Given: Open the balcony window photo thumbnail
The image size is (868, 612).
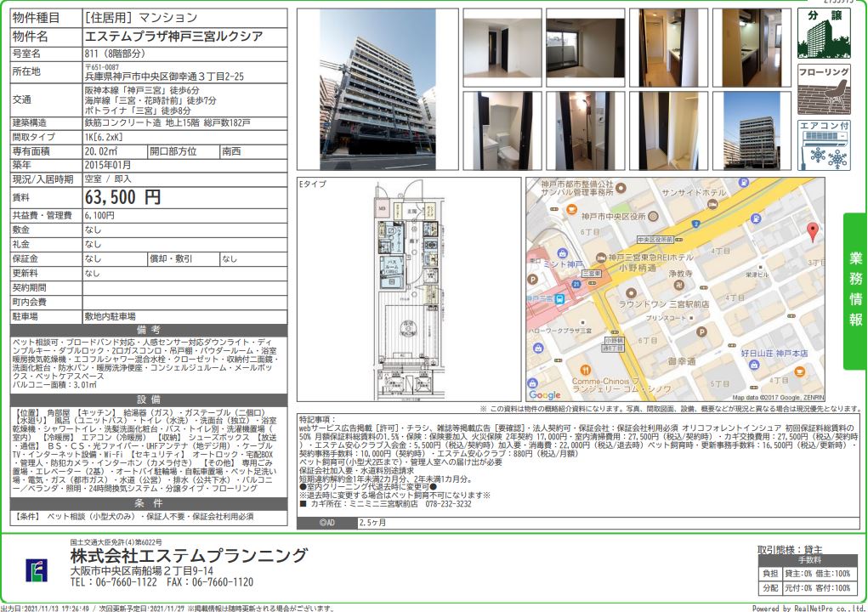Looking at the screenshot, I should (x=585, y=48).
